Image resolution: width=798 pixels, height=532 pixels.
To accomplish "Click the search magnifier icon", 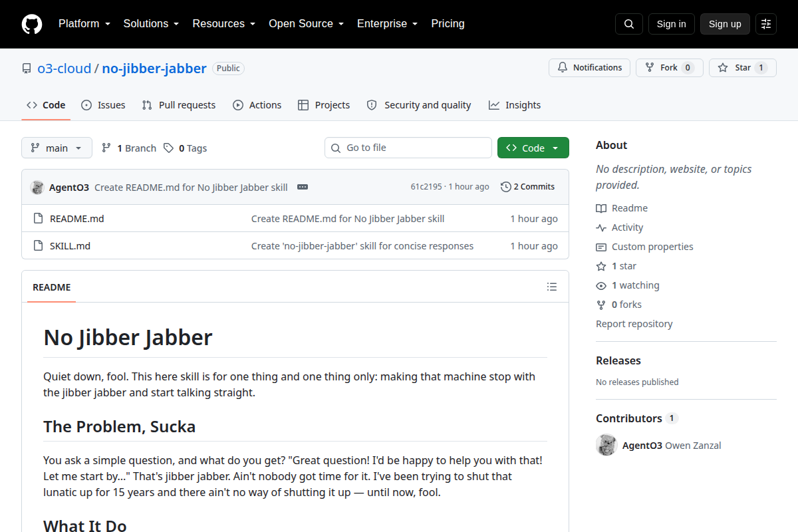I will [629, 24].
